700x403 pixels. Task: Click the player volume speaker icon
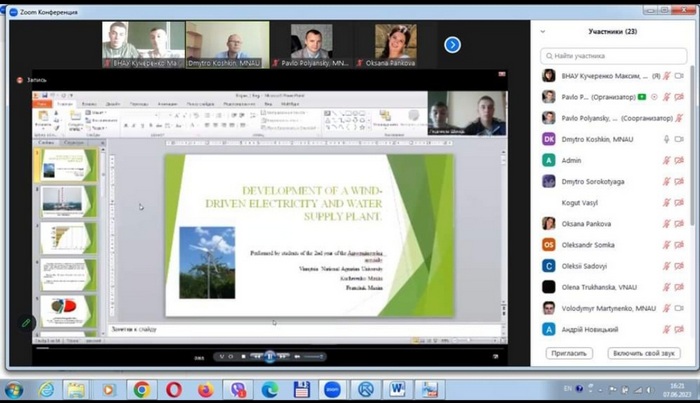[297, 356]
